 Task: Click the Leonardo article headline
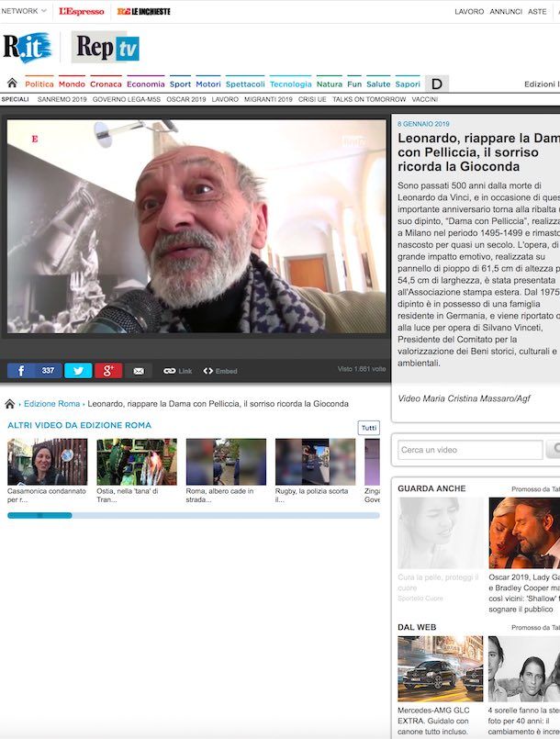pyautogui.click(x=478, y=152)
